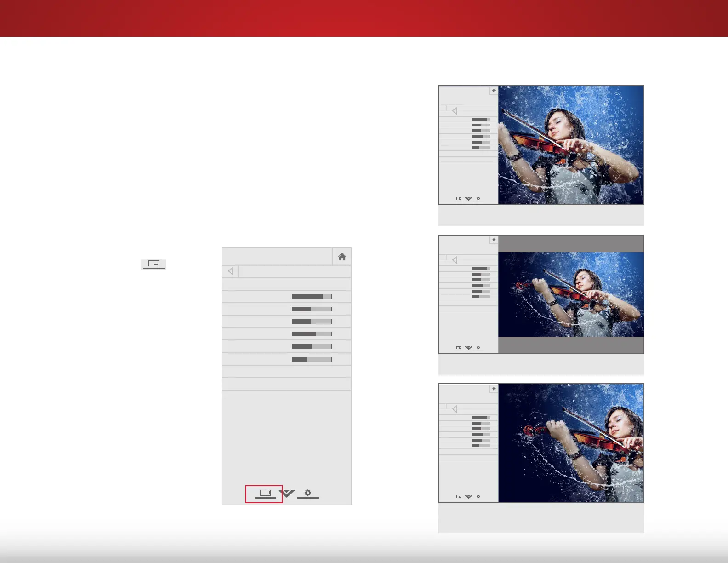Click the sixth slider bar in large menu
The image size is (728, 563).
(x=312, y=359)
